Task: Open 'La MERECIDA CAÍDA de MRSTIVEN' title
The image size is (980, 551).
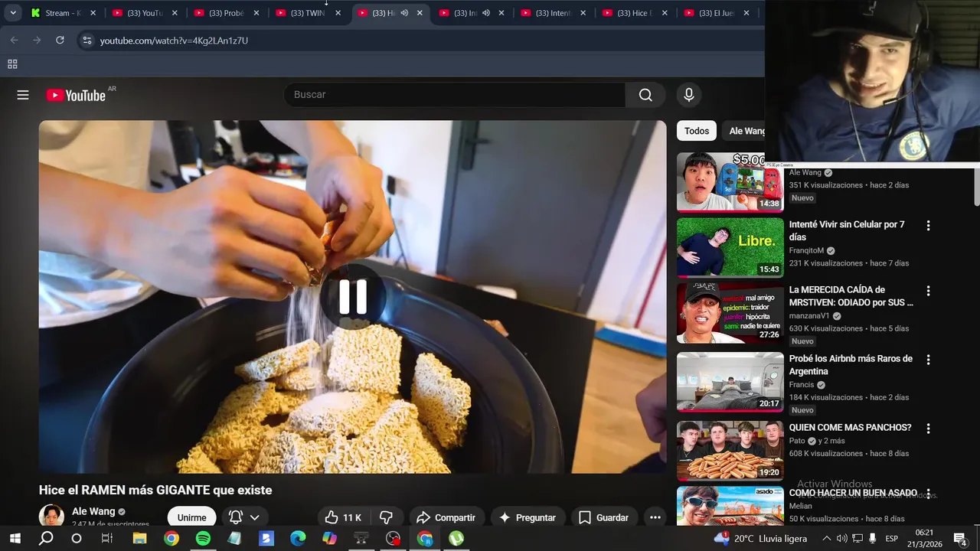Action: (x=851, y=296)
